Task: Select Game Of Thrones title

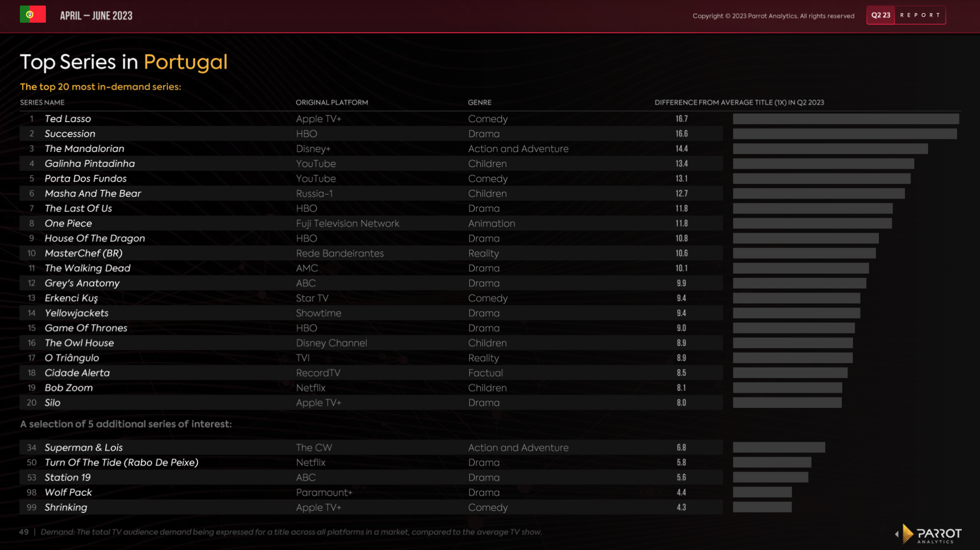Action: (x=86, y=328)
